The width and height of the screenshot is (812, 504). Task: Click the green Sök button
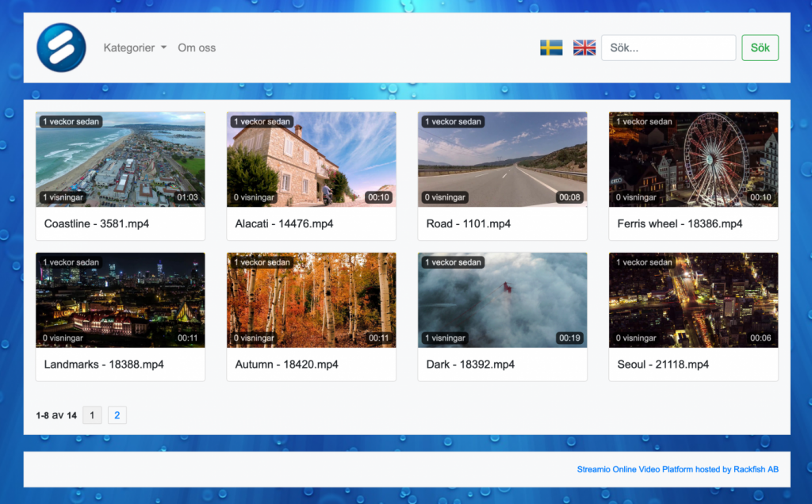[760, 48]
